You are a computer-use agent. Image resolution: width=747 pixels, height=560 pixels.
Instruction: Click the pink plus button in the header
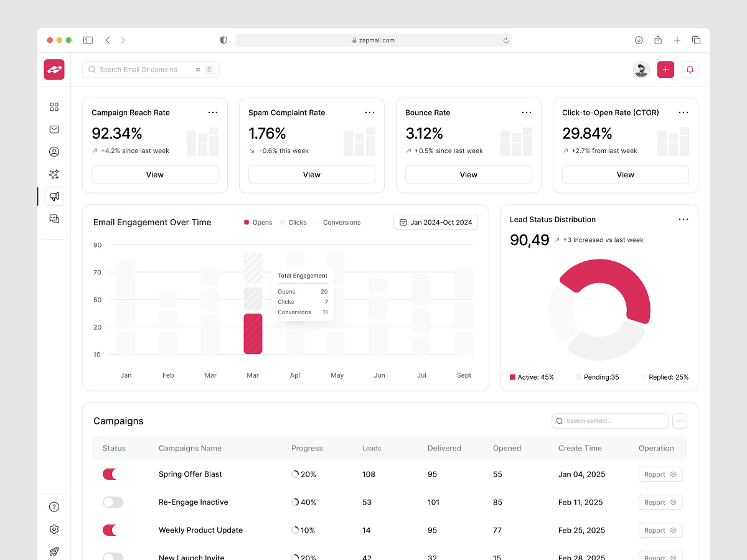(665, 69)
